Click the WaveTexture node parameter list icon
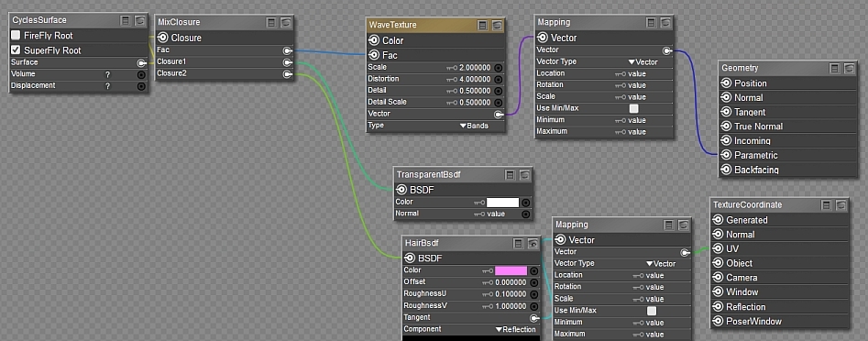Screen dimensions: 868x341 tap(483, 25)
